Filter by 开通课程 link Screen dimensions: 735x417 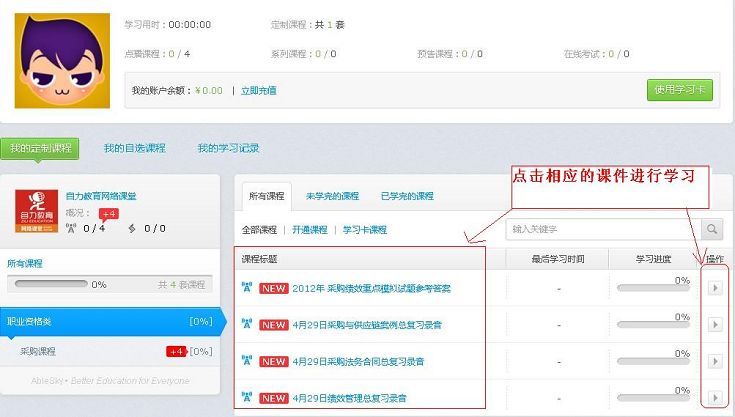pos(310,230)
